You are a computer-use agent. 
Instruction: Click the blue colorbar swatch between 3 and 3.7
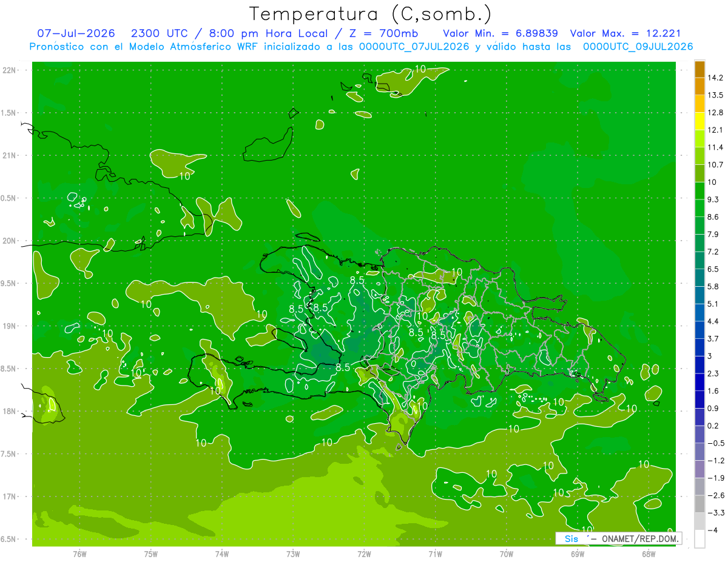point(699,347)
